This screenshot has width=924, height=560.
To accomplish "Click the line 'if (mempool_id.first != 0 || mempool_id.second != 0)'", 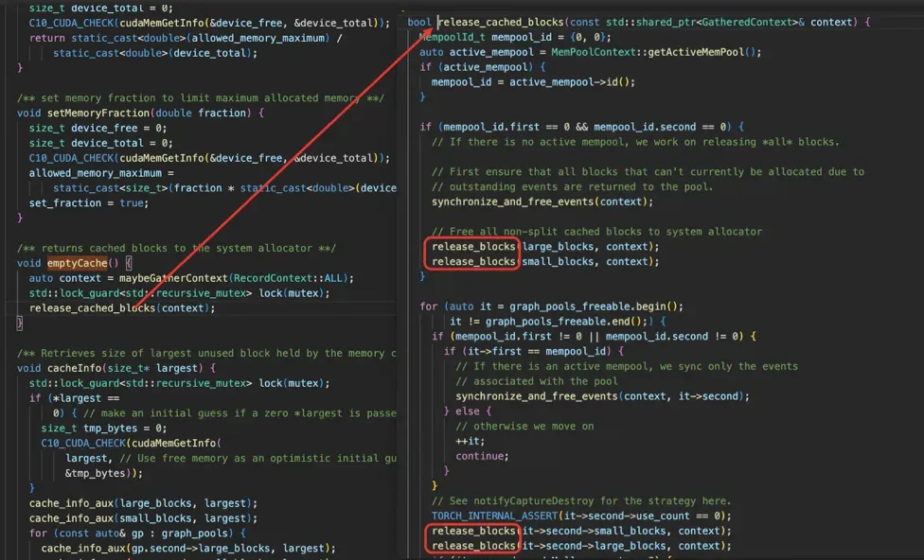I will 594,337.
